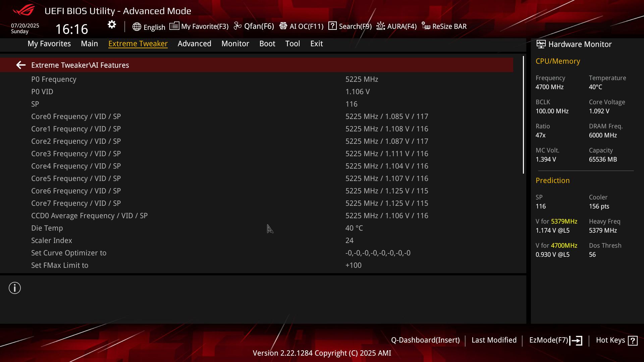Switch to the Advanced tab
Screen dimensions: 644x362
[194, 44]
